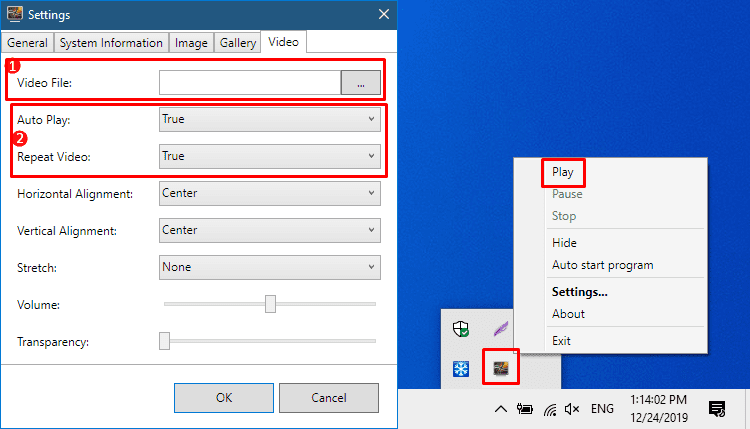Viewport: 750px width, 429px height.
Task: Click the muted speaker volume icon
Action: (572, 409)
